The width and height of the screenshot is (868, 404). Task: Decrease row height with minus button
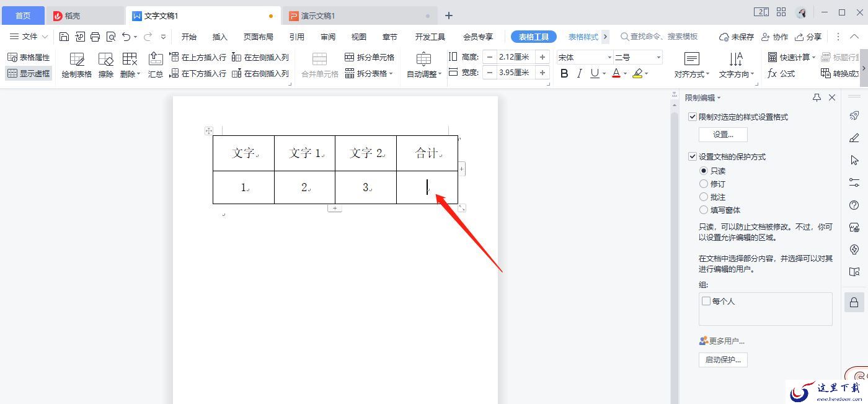coord(490,57)
